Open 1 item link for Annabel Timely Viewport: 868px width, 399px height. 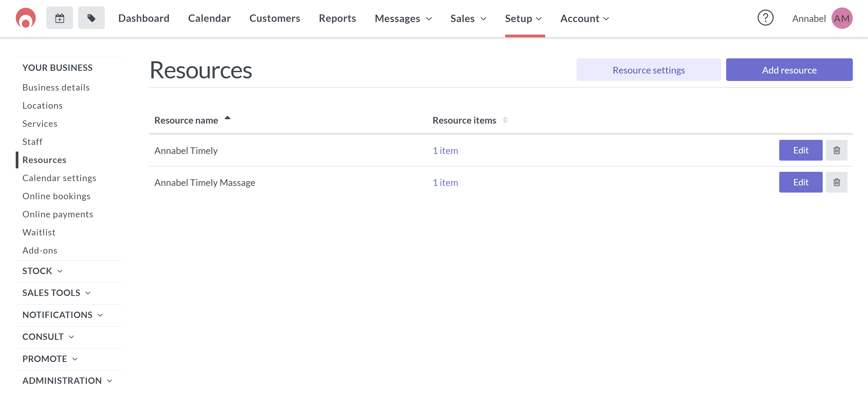click(445, 150)
